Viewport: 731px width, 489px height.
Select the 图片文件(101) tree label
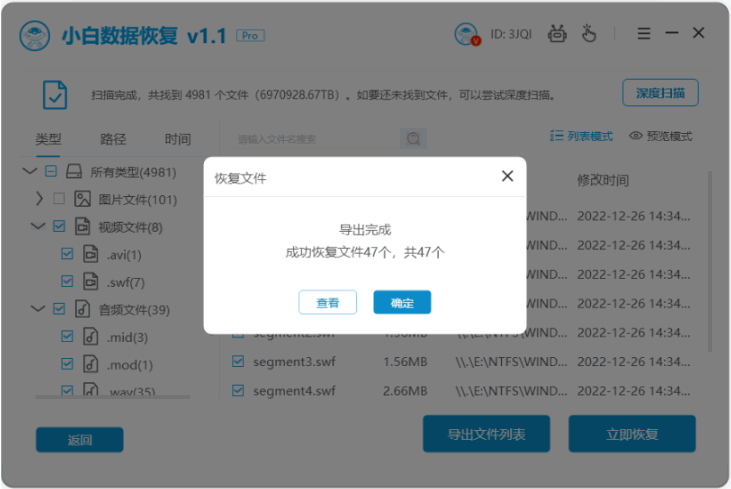pyautogui.click(x=138, y=200)
